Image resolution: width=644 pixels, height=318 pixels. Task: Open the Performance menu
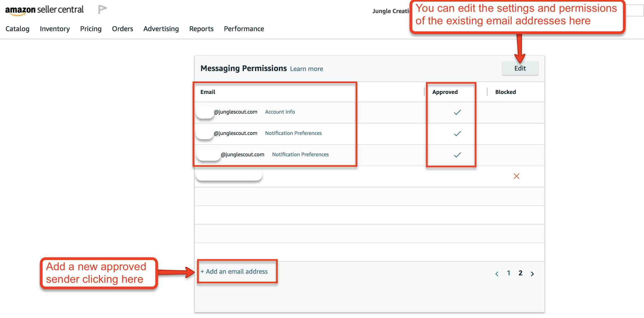(244, 29)
